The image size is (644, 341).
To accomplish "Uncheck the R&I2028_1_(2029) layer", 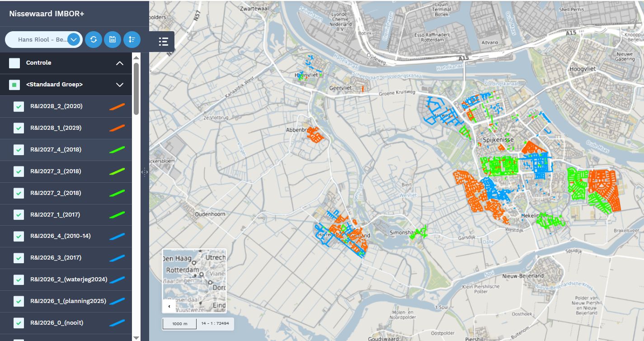I will pyautogui.click(x=19, y=128).
